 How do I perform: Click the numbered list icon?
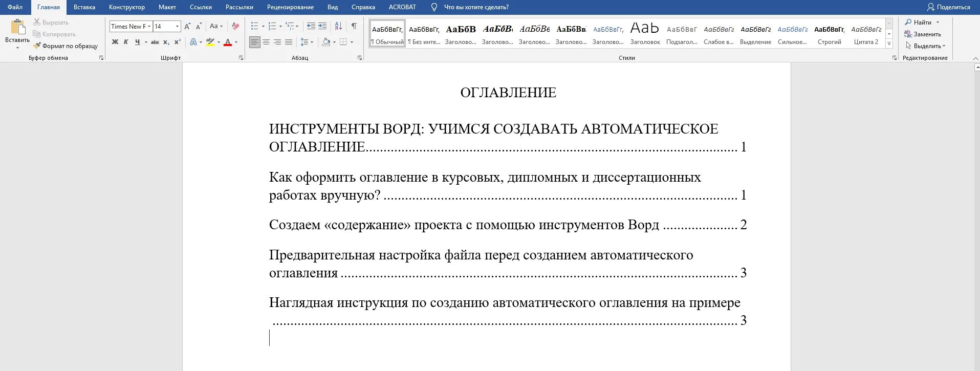272,26
